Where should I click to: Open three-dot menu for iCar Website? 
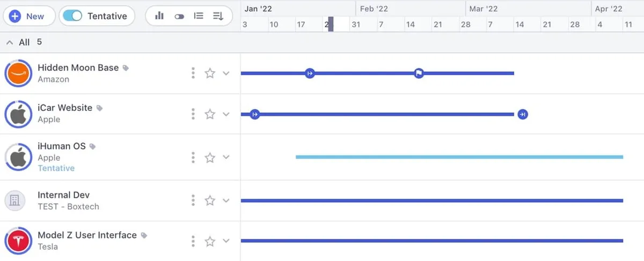(x=193, y=114)
